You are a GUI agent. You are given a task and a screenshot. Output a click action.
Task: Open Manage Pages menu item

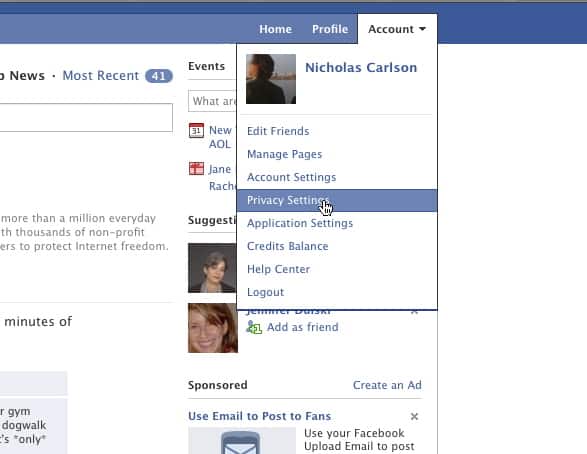pyautogui.click(x=285, y=154)
